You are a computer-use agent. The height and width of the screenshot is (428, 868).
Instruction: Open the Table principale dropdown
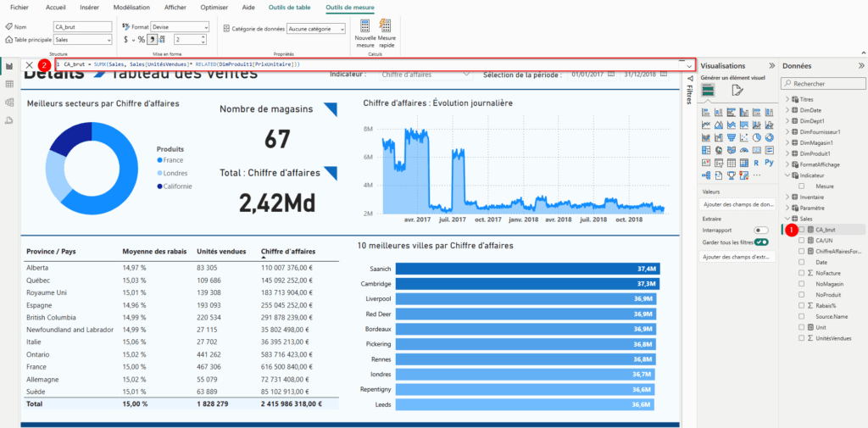pos(82,40)
